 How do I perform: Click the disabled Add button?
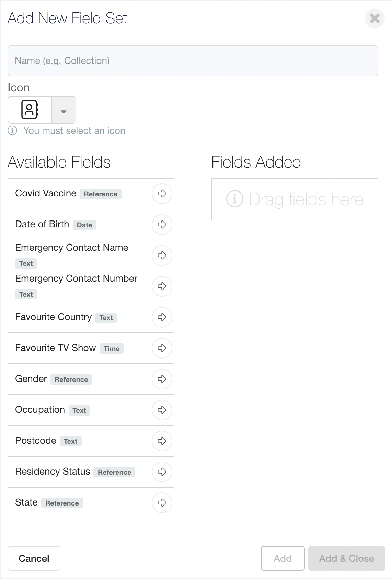283,558
